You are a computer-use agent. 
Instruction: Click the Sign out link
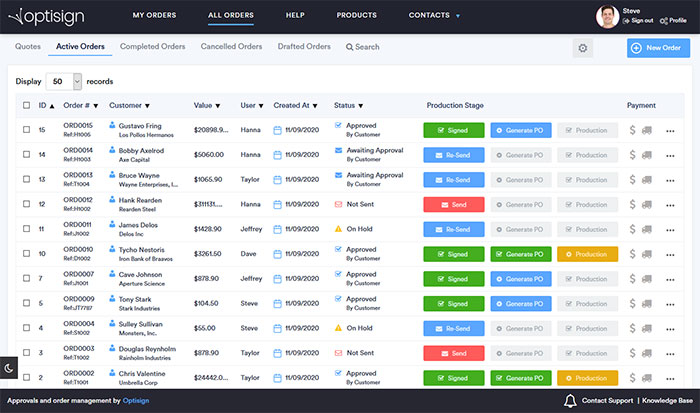(638, 21)
